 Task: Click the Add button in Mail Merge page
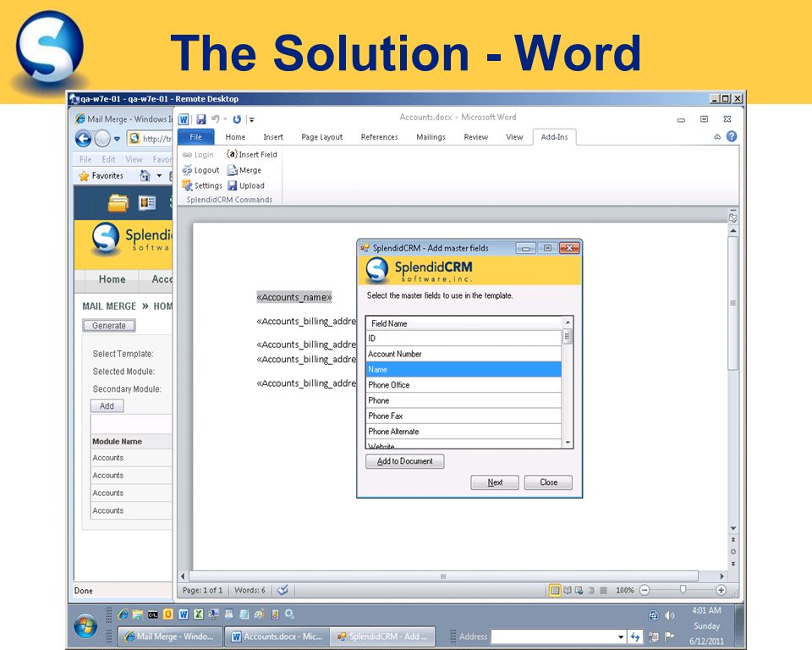107,406
